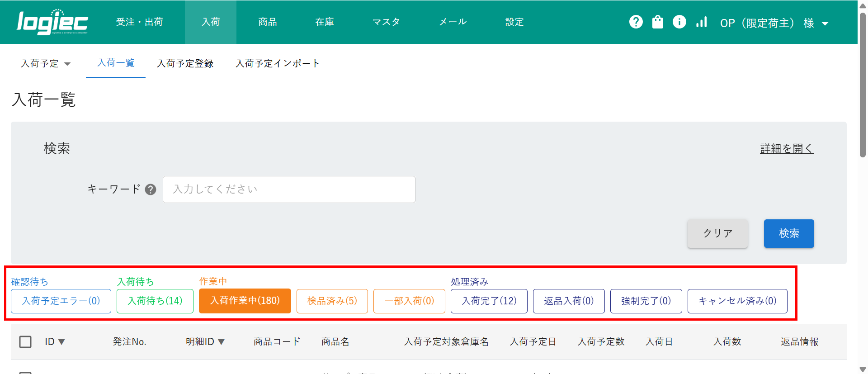Toggle the select-all checkbox in table header
868x374 pixels.
point(25,342)
